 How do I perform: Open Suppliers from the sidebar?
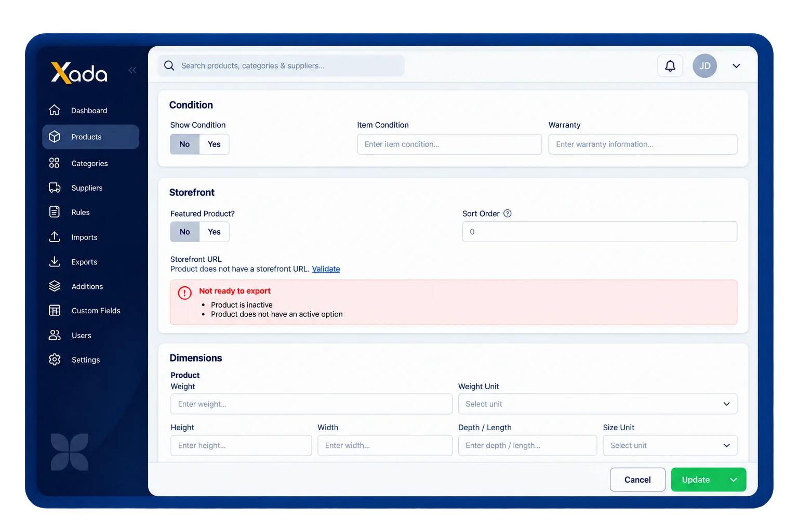click(91, 188)
